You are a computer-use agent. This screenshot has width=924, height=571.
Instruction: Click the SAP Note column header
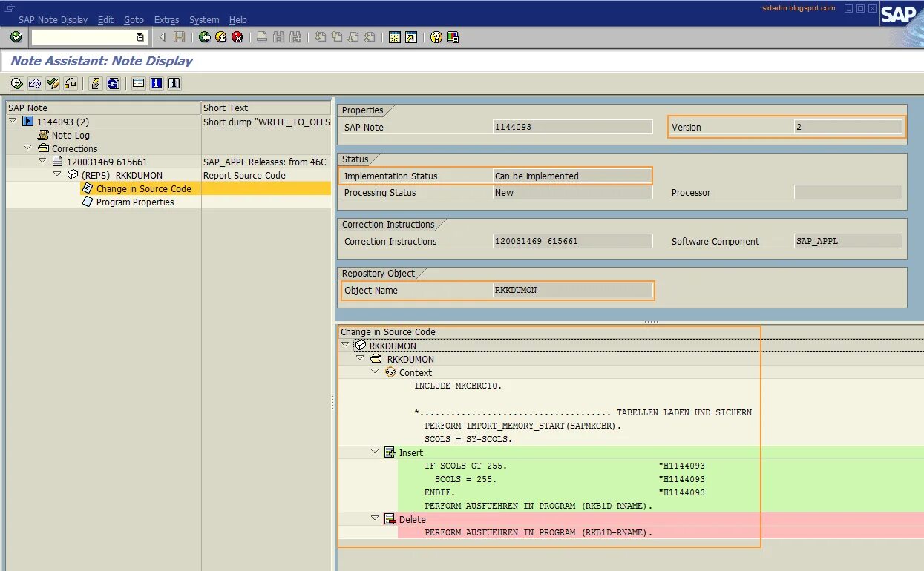point(103,108)
